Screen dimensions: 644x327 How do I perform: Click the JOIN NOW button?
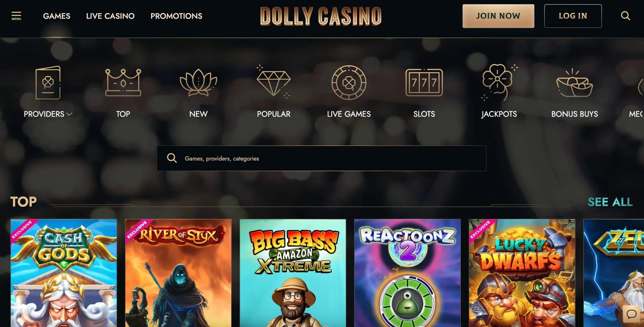point(498,16)
